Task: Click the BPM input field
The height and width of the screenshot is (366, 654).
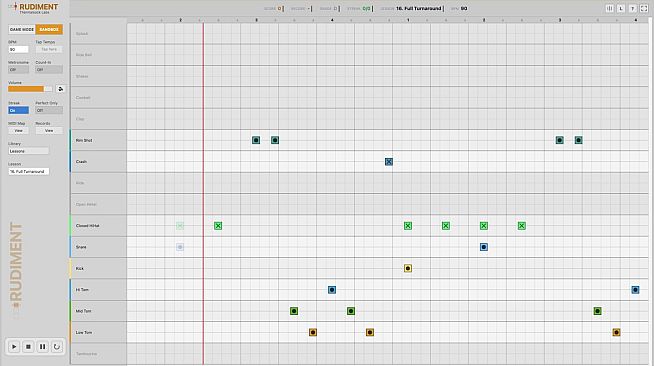Action: (x=18, y=49)
